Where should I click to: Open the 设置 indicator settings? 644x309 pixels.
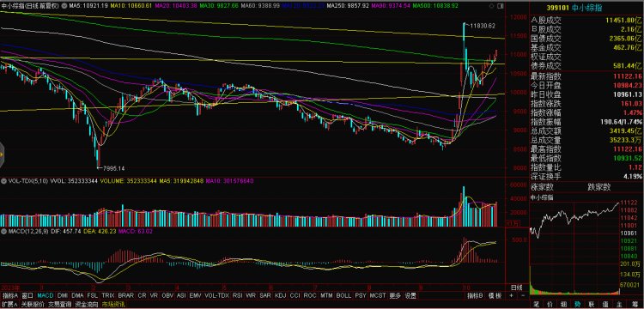[x=410, y=295]
